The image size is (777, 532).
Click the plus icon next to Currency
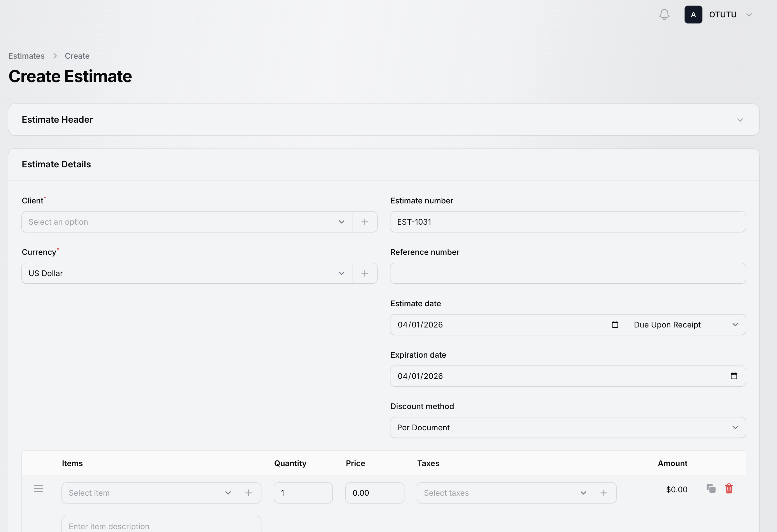(x=364, y=274)
